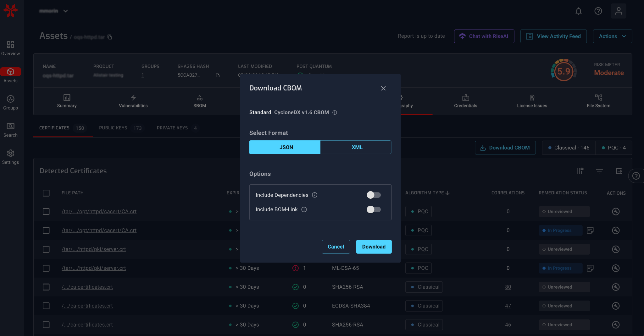Click the filter icon above certificates table
The height and width of the screenshot is (336, 644).
tap(599, 171)
